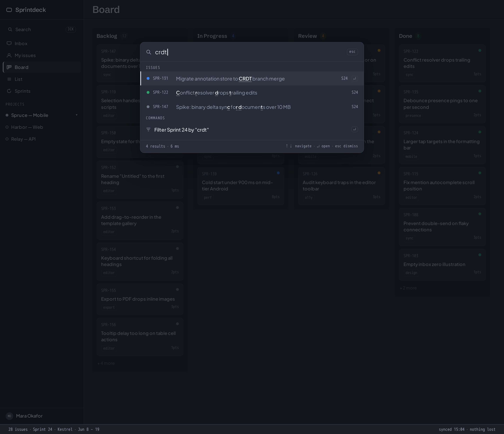Open Done card SPR-103 Empty inbox zero illustration

click(442, 265)
